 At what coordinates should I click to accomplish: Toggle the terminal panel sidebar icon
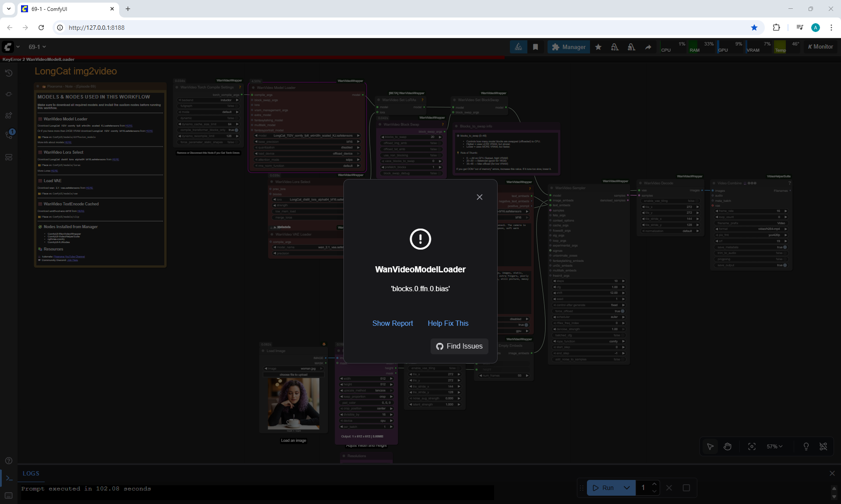pyautogui.click(x=9, y=478)
